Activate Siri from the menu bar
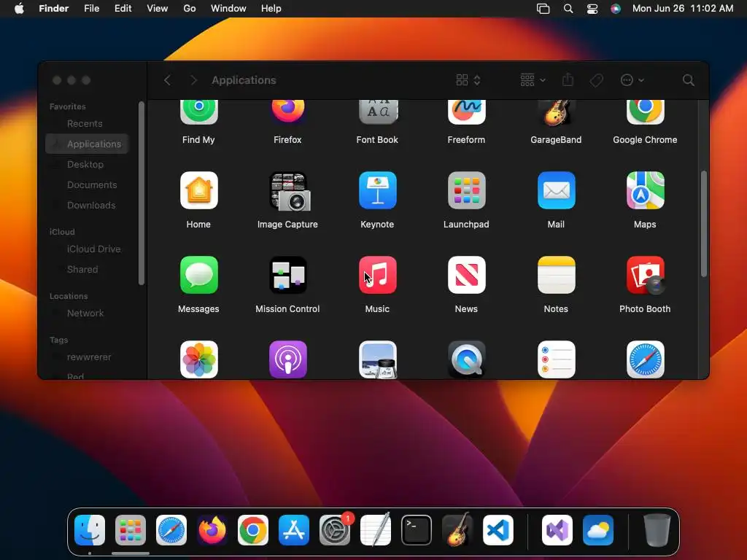Screen dimensions: 747x560 (616, 9)
